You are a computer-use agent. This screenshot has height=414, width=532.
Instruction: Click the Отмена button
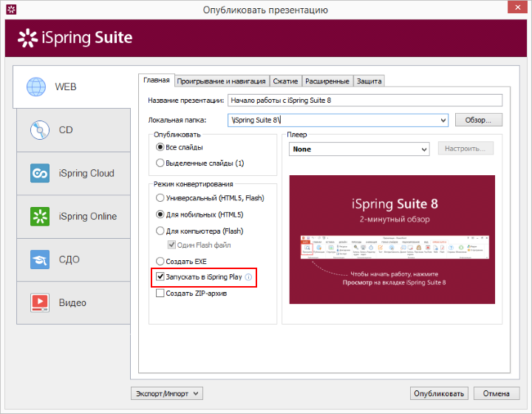click(497, 393)
